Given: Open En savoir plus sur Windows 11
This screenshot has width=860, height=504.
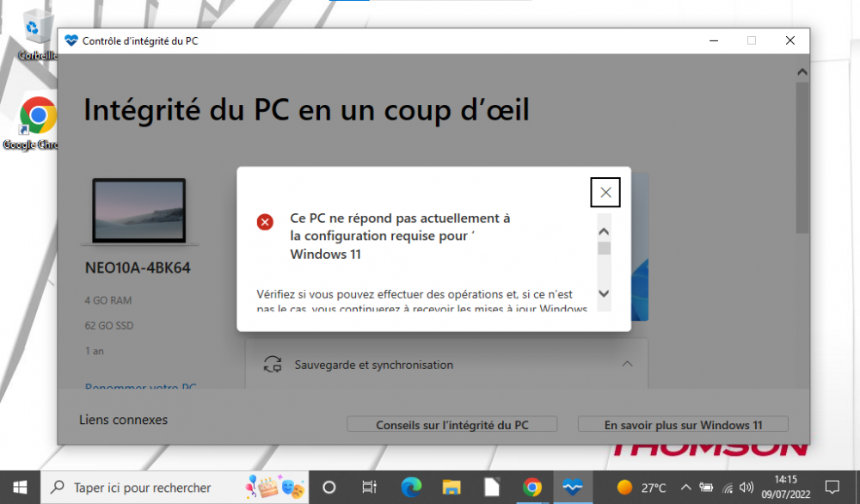Looking at the screenshot, I should pos(683,425).
